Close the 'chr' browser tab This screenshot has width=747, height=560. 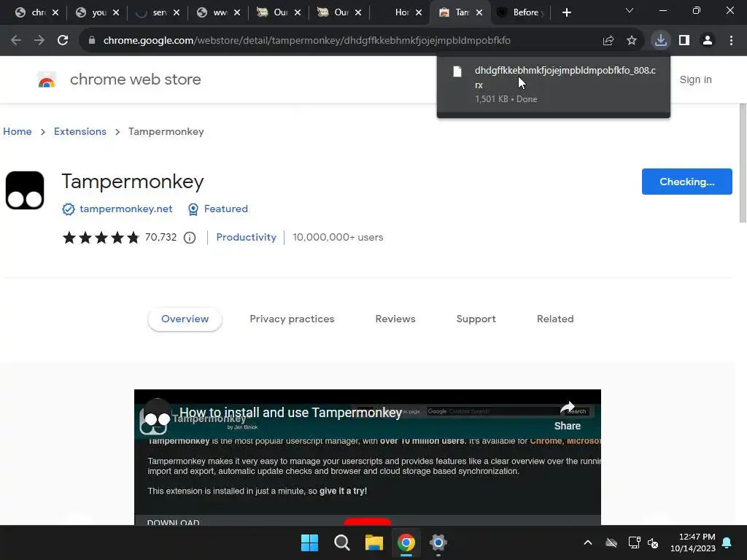(55, 12)
